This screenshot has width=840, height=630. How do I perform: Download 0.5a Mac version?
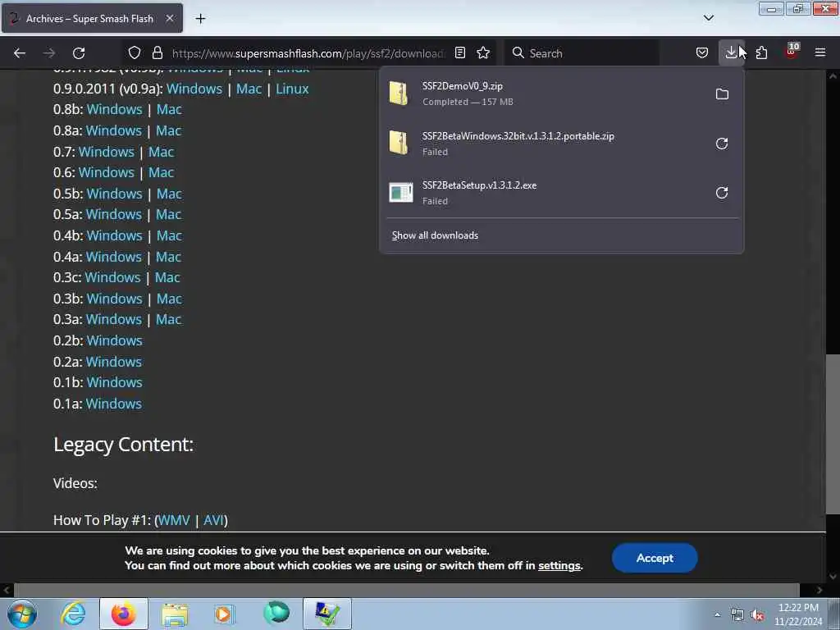point(168,214)
